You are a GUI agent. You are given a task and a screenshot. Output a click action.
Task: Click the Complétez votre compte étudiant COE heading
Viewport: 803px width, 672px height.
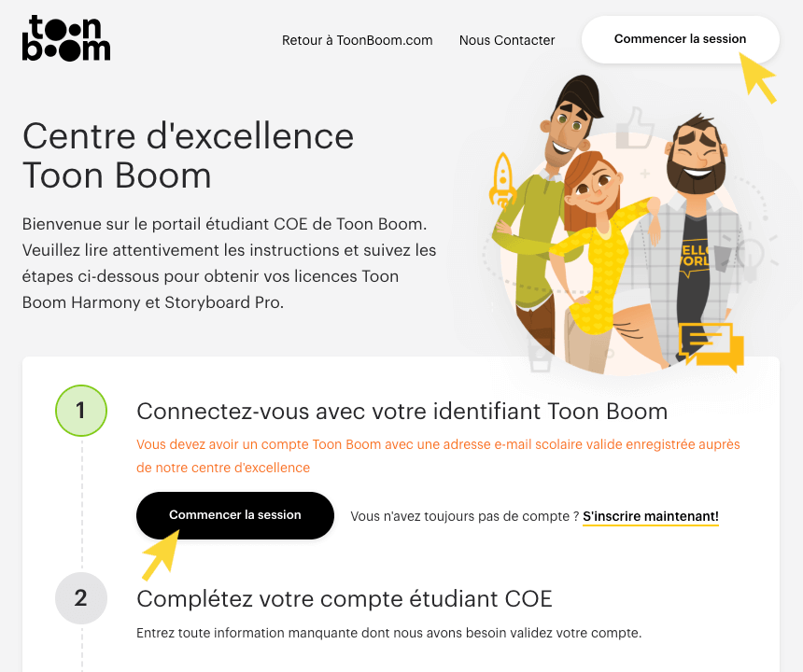[344, 598]
